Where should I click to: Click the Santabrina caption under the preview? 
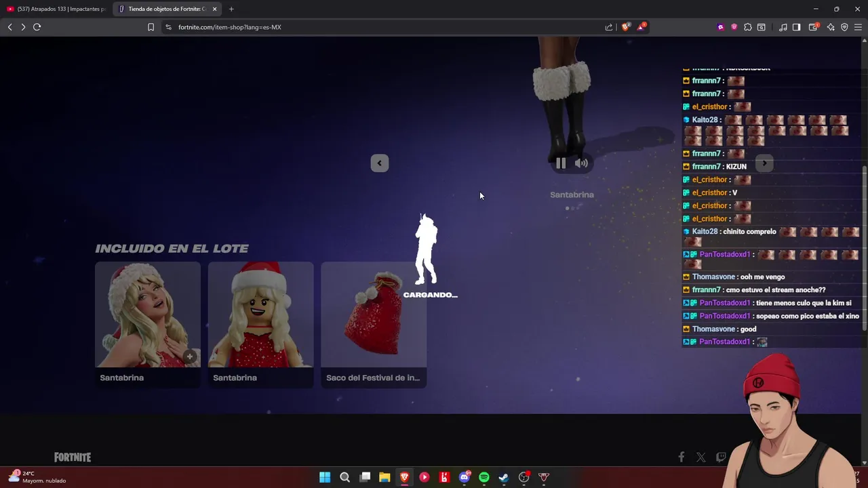tap(572, 195)
